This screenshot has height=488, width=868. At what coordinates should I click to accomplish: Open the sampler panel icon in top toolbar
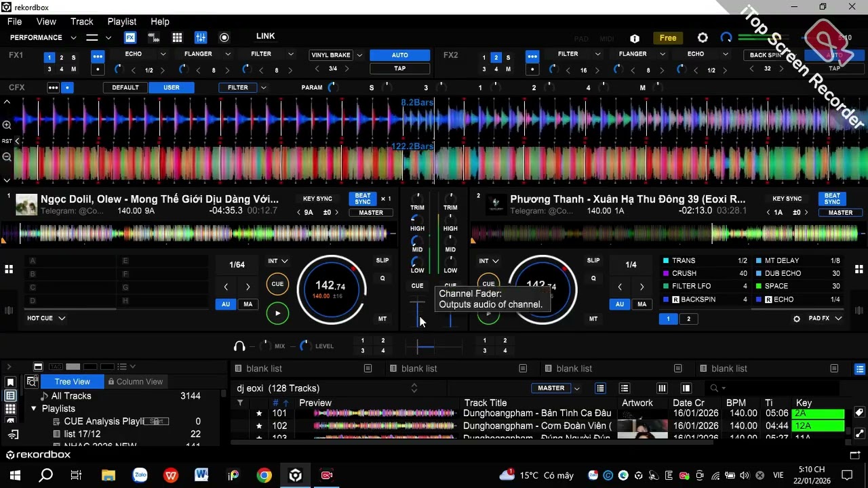coord(154,38)
